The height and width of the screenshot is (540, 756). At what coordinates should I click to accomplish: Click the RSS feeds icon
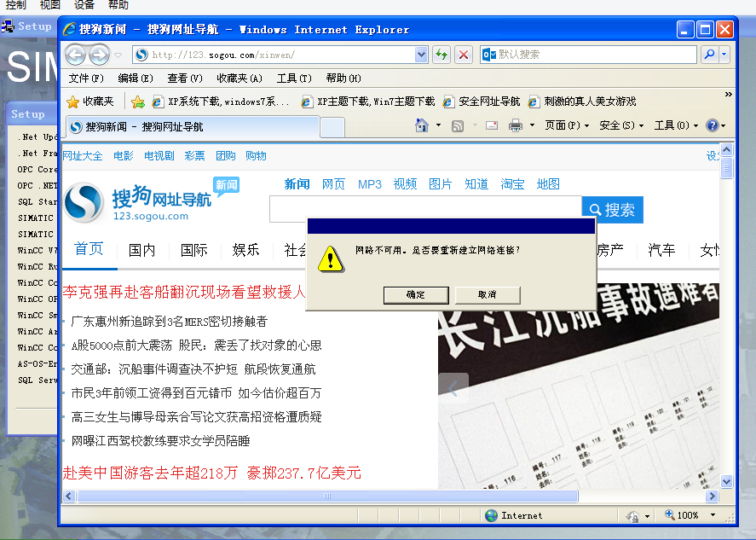[x=457, y=126]
